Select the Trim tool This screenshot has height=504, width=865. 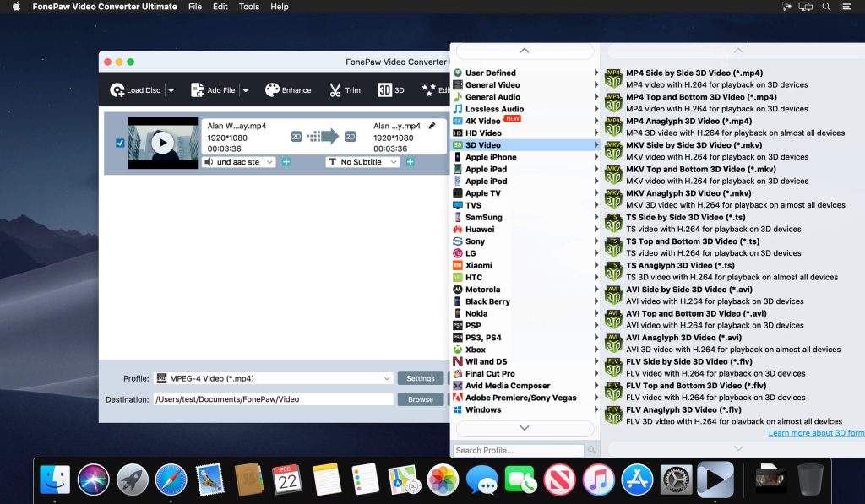point(345,89)
